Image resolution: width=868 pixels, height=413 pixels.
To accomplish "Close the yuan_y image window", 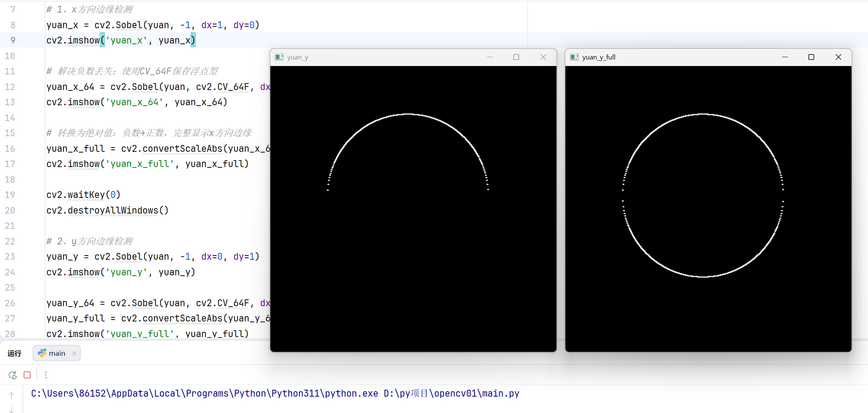I will click(x=543, y=57).
